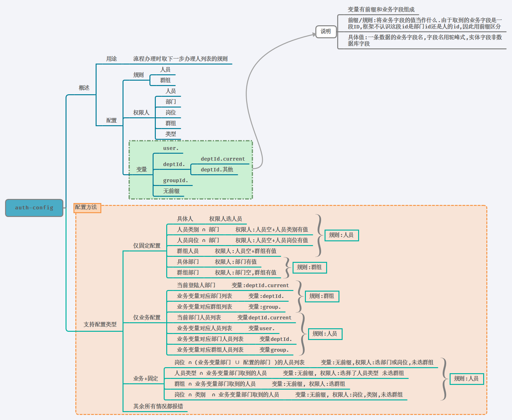Viewport: 512px width, 420px height.
Task: Select the 仅业务配置 node
Action: [147, 318]
